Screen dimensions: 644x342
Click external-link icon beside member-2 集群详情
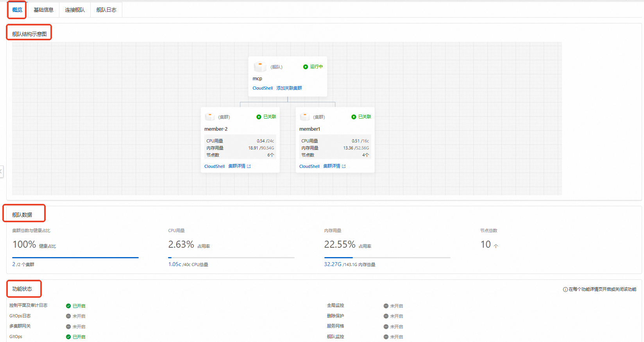tap(249, 166)
